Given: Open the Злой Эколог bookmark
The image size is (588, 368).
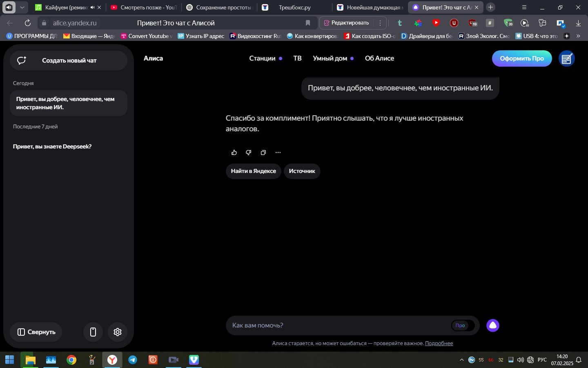Looking at the screenshot, I should click(x=484, y=36).
